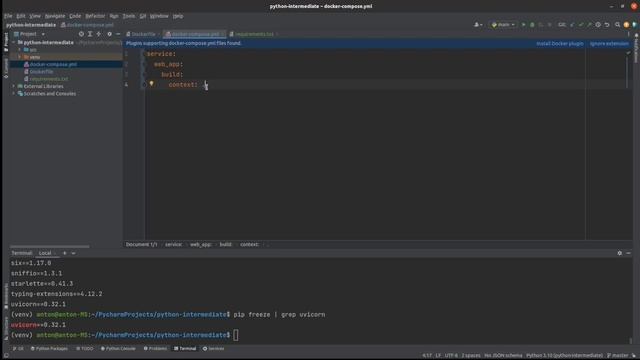Screen dimensions: 640x360
Task: Click the Select Opened File target icon
Action: (x=81, y=34)
